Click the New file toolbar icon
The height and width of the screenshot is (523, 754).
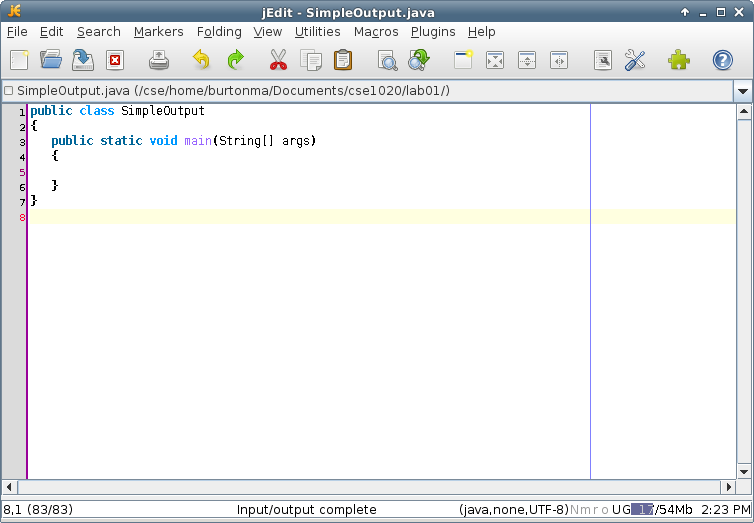coord(19,61)
